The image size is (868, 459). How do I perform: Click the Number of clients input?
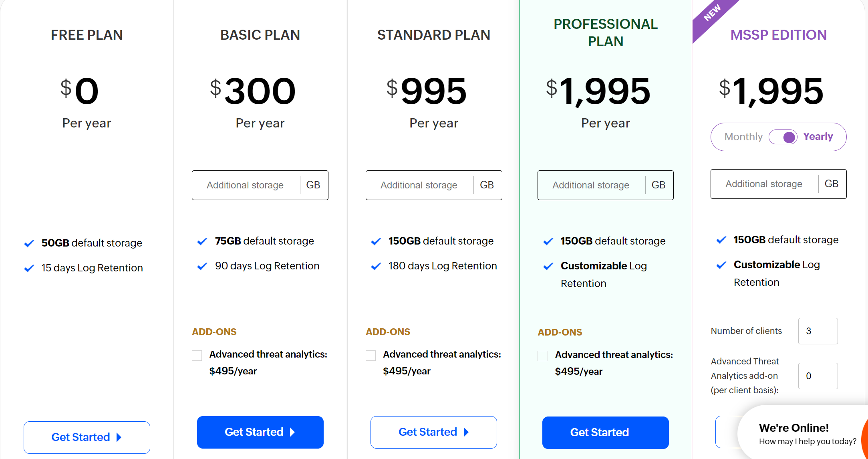(818, 331)
